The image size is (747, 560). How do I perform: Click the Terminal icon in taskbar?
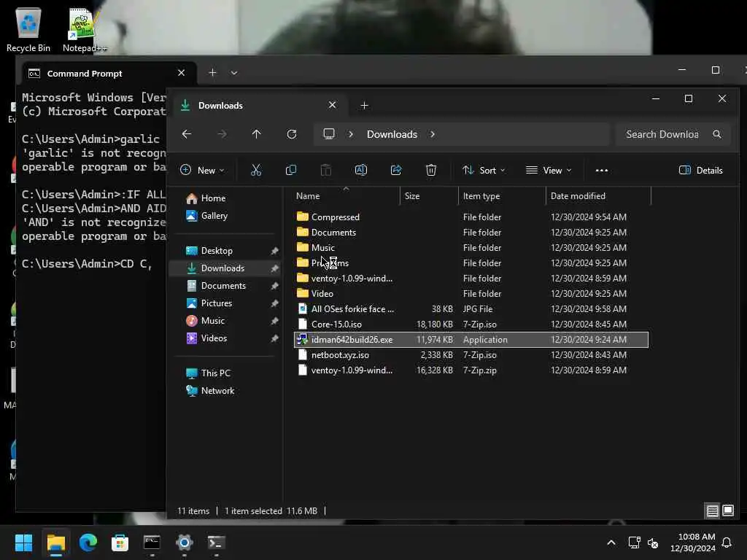pyautogui.click(x=216, y=542)
